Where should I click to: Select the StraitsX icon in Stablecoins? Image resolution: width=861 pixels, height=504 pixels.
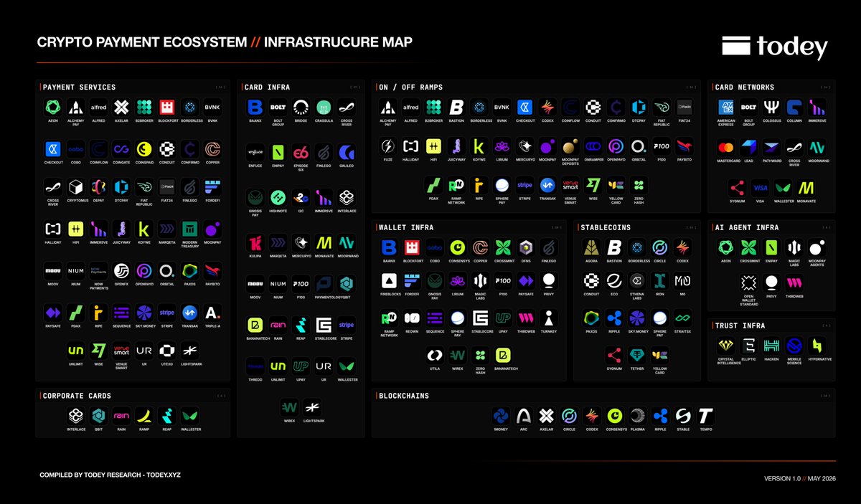(682, 318)
